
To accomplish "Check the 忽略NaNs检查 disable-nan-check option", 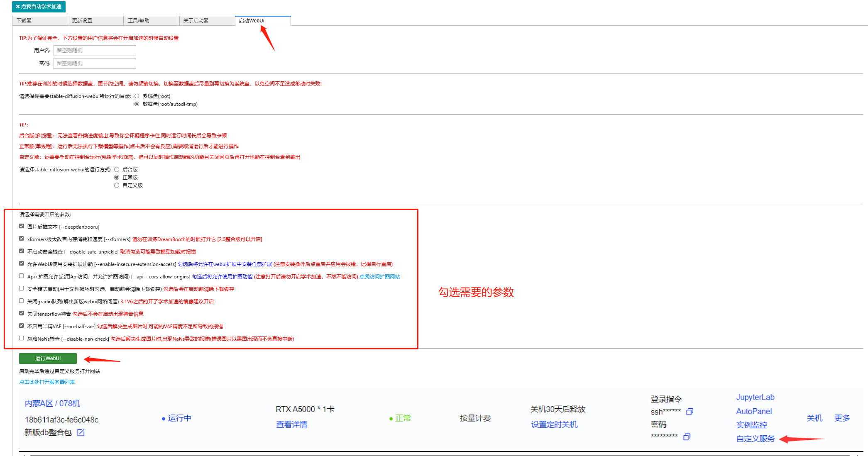I will [x=21, y=338].
